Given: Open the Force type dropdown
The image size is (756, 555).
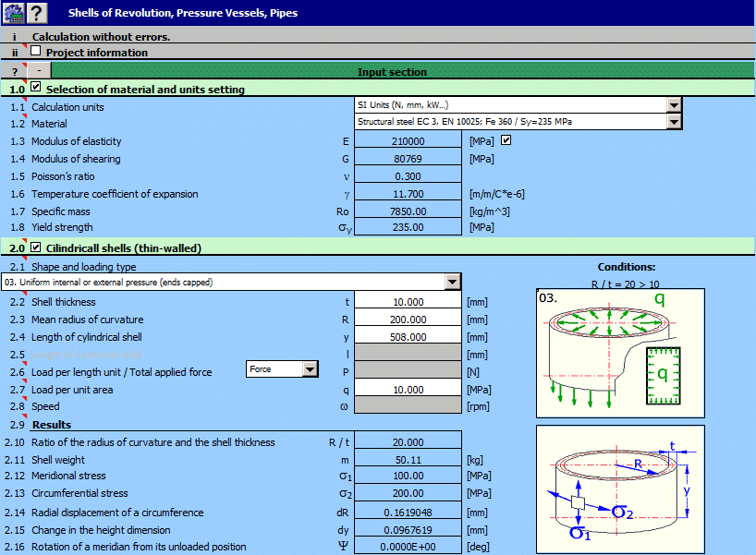Looking at the screenshot, I should click(310, 369).
